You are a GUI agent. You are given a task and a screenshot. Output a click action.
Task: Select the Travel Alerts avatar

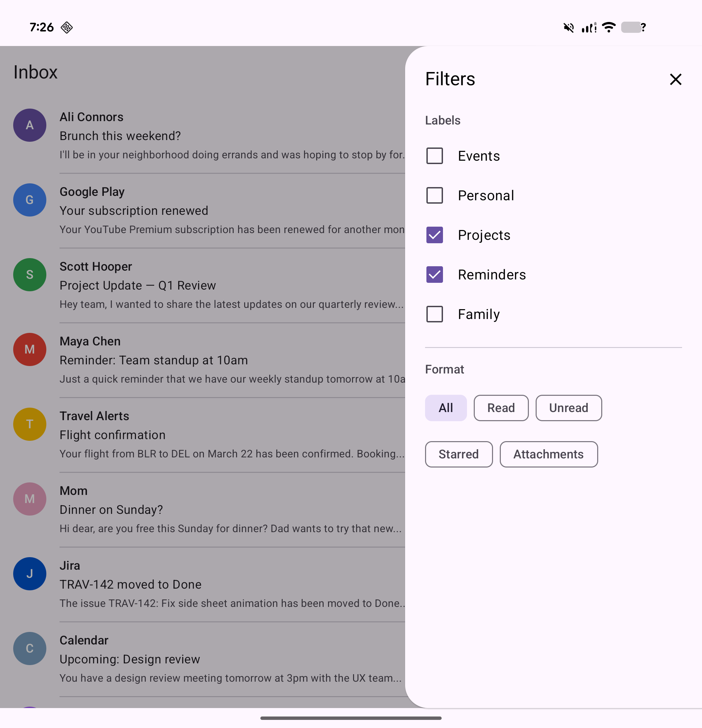pyautogui.click(x=30, y=424)
